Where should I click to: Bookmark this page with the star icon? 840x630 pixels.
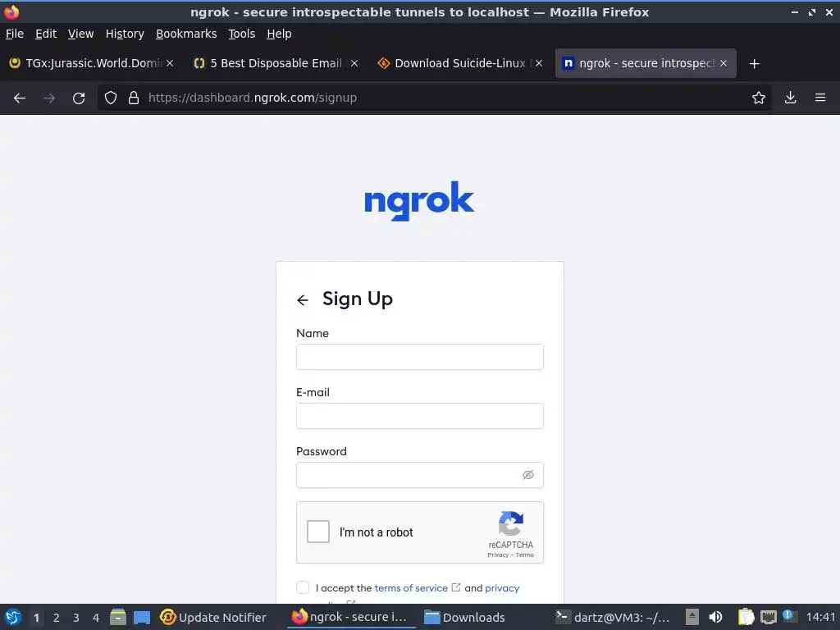coord(759,98)
